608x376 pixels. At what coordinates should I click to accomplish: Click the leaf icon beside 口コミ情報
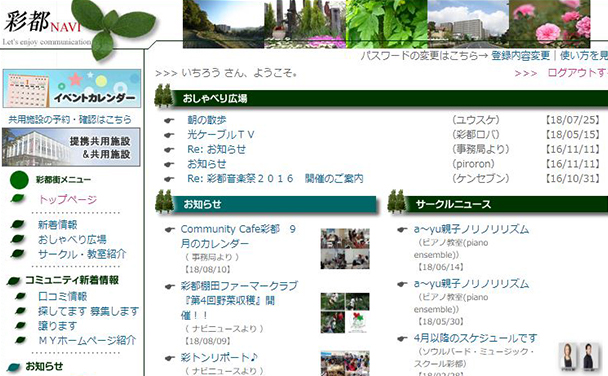(20, 297)
